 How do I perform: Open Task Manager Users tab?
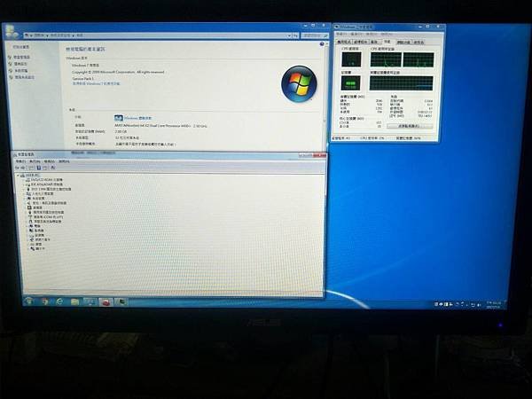(x=419, y=43)
